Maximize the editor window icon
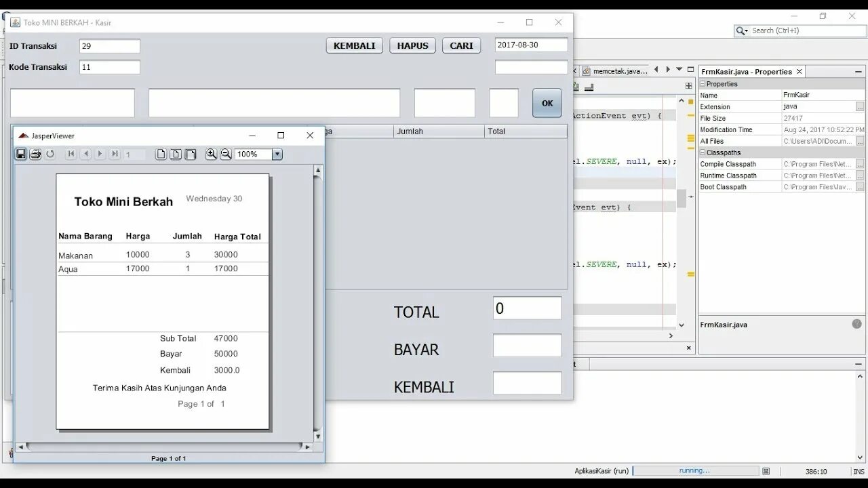This screenshot has height=488, width=868. pyautogui.click(x=690, y=69)
